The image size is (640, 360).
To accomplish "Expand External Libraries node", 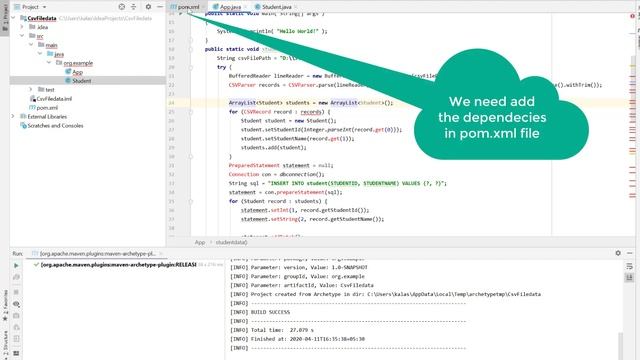I will point(13,116).
